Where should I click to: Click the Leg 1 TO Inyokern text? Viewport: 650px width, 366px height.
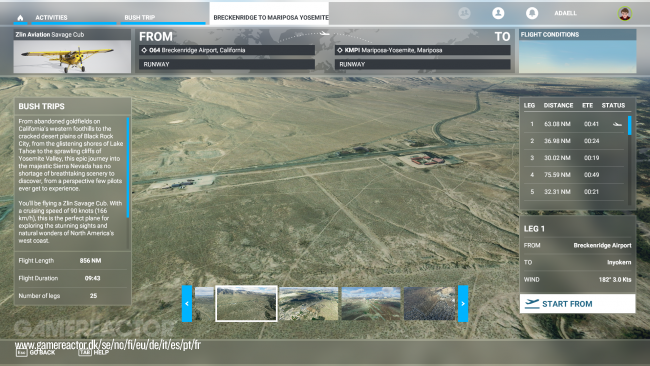[619, 262]
